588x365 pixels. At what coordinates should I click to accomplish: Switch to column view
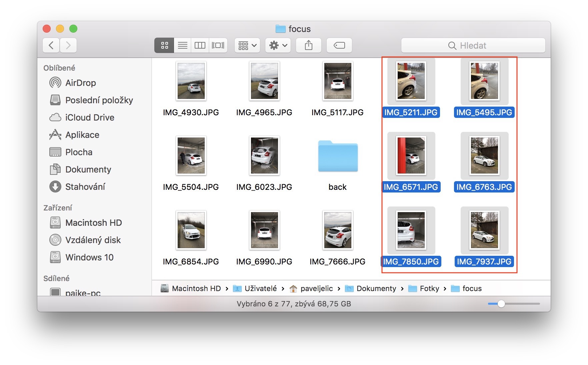200,45
